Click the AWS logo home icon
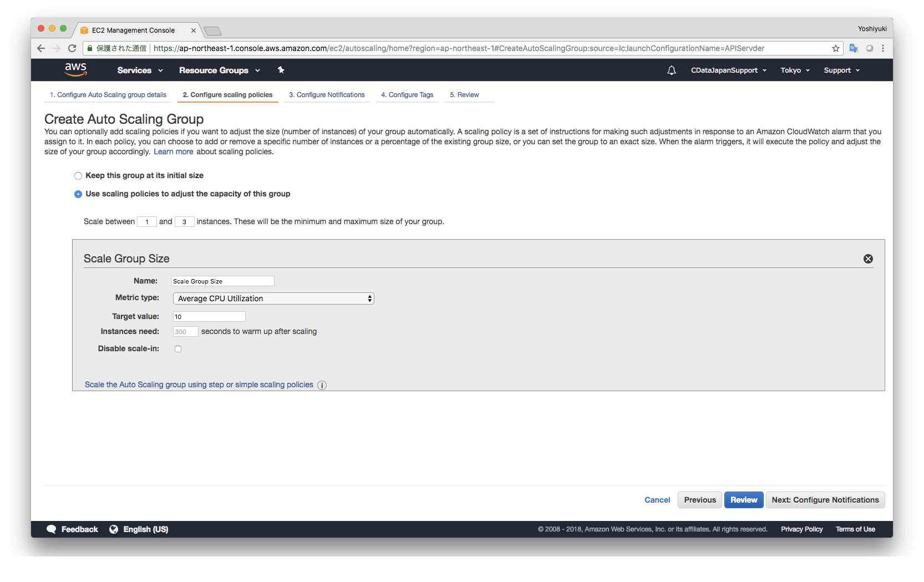 click(x=75, y=69)
